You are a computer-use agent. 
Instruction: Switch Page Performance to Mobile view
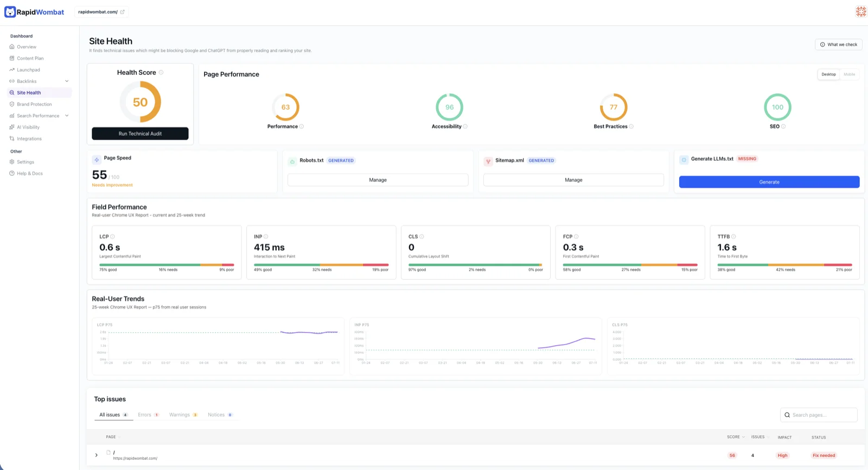click(x=849, y=74)
